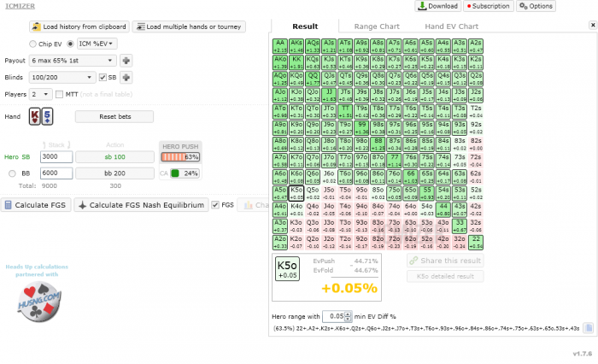
Task: Switch to the Hand EV Chart tab
Action: tap(452, 26)
